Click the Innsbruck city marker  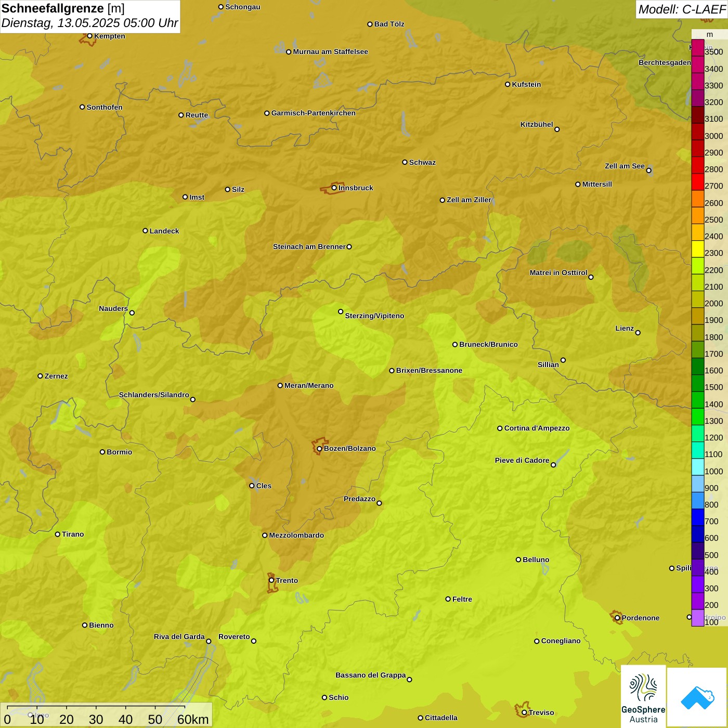click(334, 188)
